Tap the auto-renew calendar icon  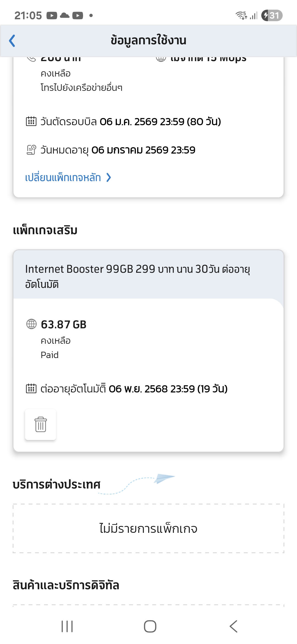coord(31,389)
